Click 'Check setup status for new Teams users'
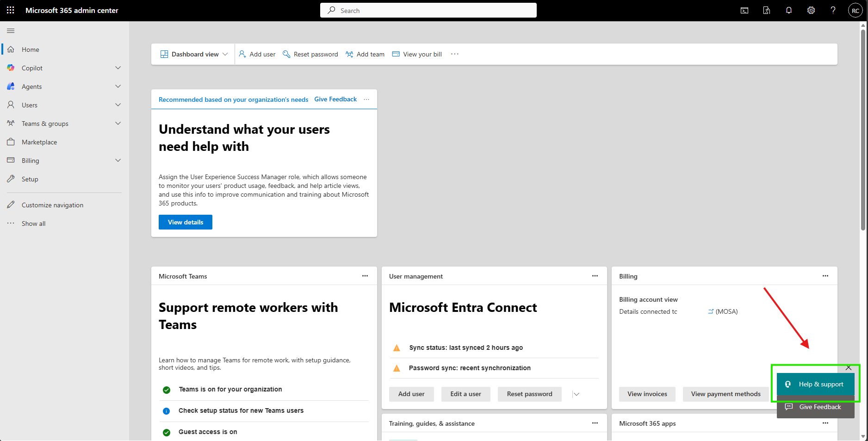 click(x=241, y=411)
